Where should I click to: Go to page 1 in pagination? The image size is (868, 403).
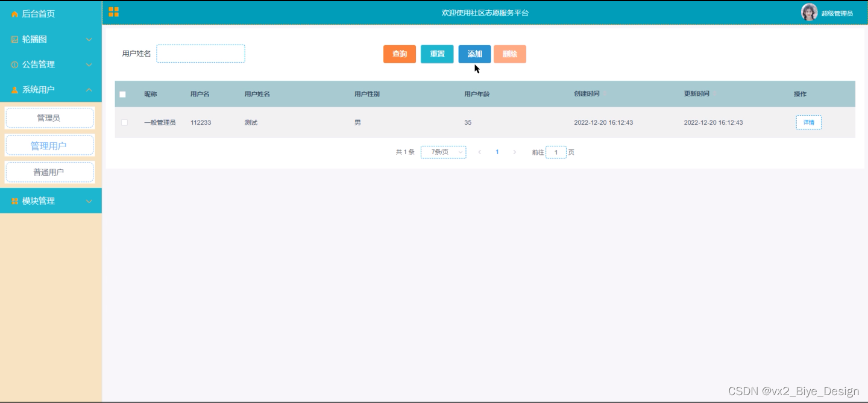point(497,152)
